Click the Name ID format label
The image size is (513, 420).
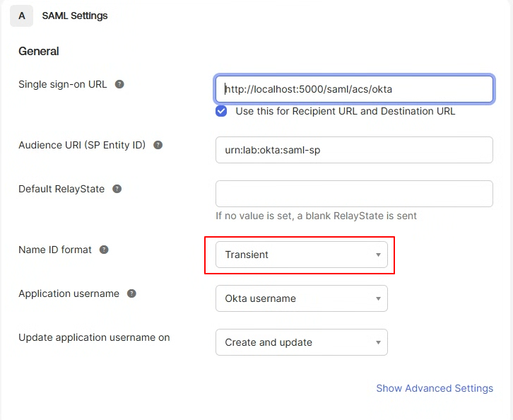click(55, 250)
